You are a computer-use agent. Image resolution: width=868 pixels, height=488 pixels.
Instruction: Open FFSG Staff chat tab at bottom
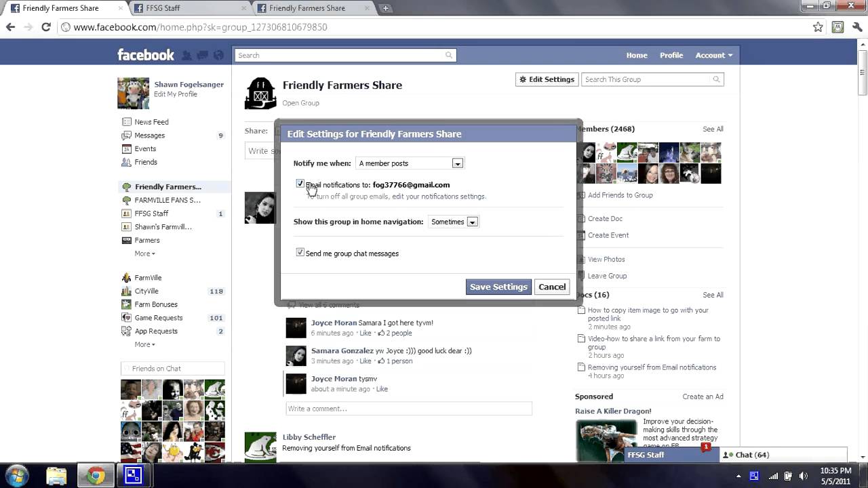[x=670, y=455]
